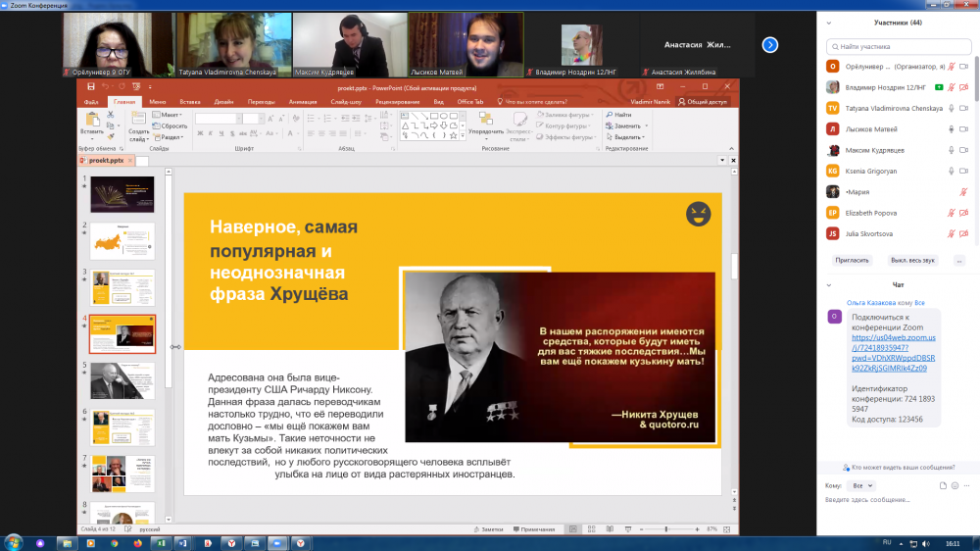Viewport: 980px width, 551px height.
Task: Click the Create Slide (Создать слайд) icon
Action: click(x=138, y=121)
